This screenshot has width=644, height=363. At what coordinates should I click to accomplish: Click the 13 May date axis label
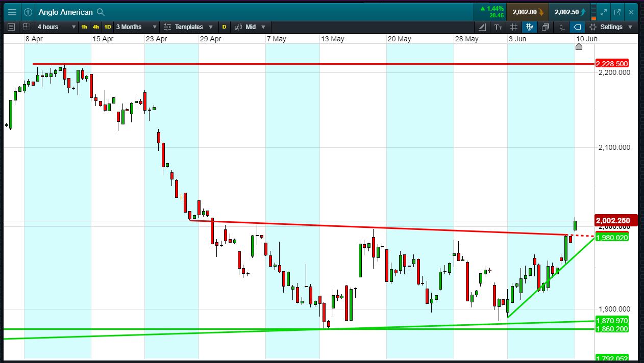pos(332,39)
